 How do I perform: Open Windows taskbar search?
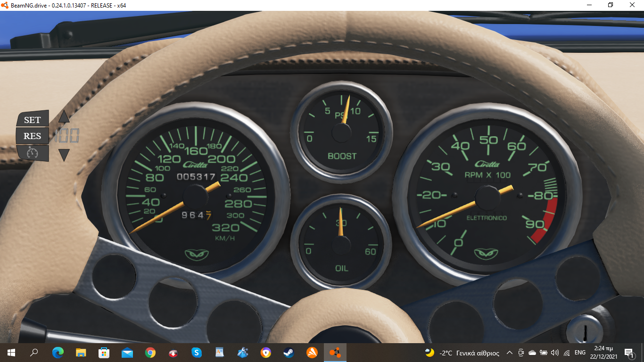point(34,352)
